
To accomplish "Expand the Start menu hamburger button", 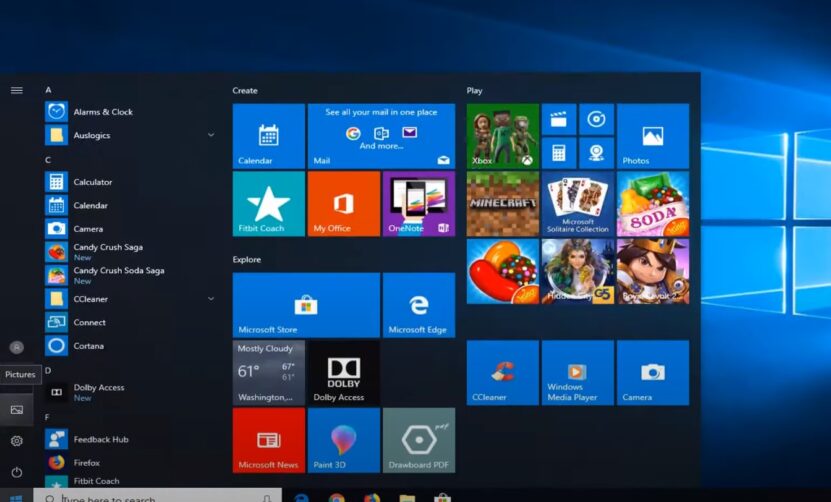I will [17, 90].
